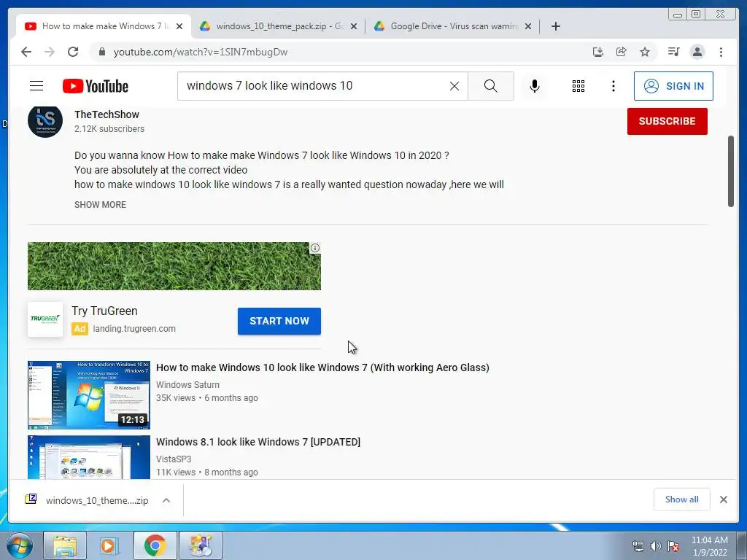Click the page vertical scrollbar
This screenshot has width=747, height=560.
point(731,171)
